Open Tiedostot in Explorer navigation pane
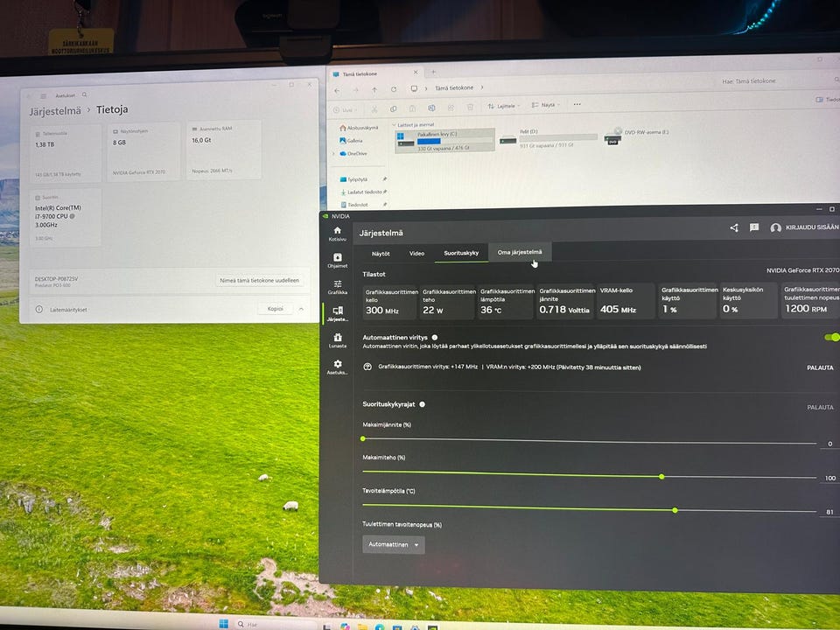Viewport: 840px width, 630px height. pos(354,205)
